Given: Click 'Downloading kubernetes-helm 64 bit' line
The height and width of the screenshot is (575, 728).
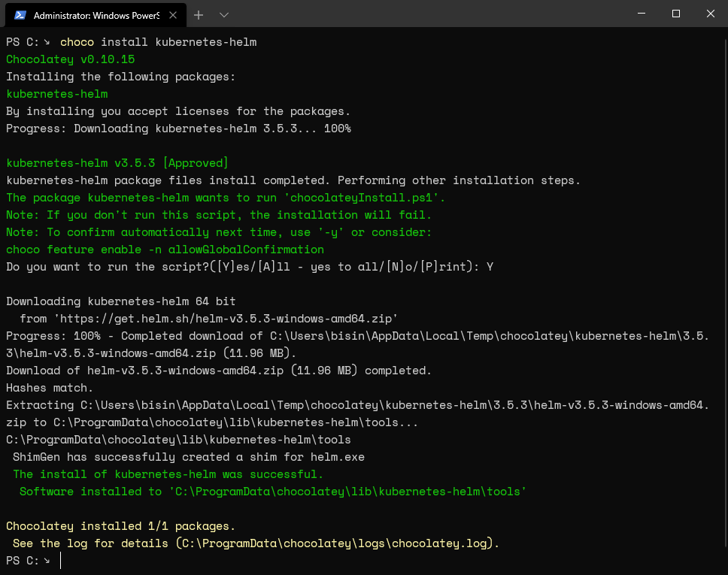Looking at the screenshot, I should click(x=121, y=301).
